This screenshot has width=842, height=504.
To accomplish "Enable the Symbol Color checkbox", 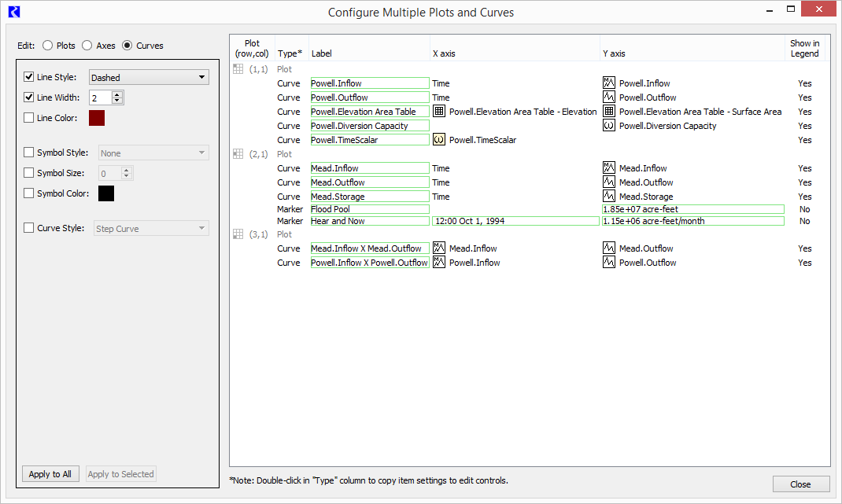I will tap(29, 193).
